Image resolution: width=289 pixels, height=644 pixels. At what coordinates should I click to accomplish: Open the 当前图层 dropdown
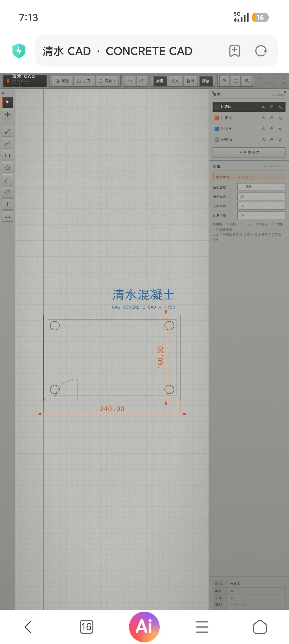pos(261,187)
